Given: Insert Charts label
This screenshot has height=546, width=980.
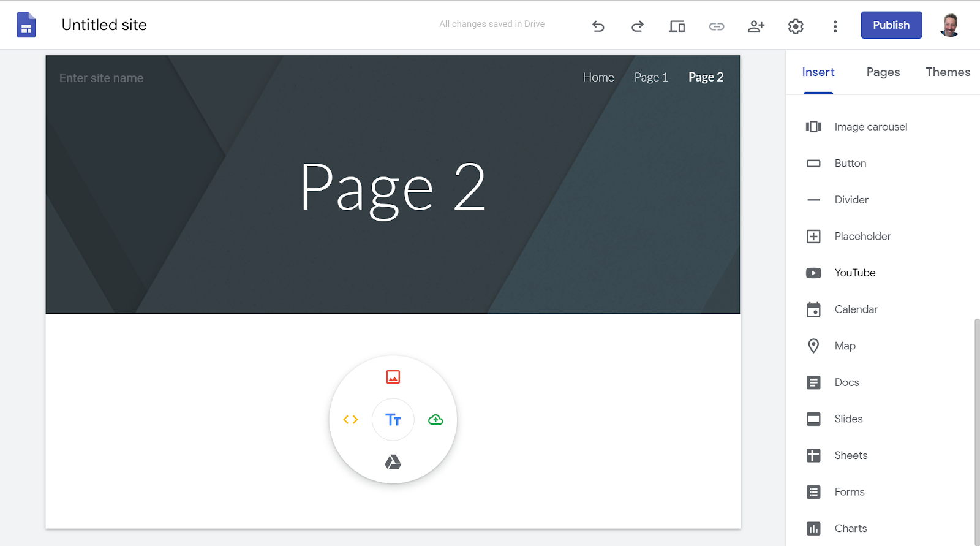Looking at the screenshot, I should pos(851,528).
